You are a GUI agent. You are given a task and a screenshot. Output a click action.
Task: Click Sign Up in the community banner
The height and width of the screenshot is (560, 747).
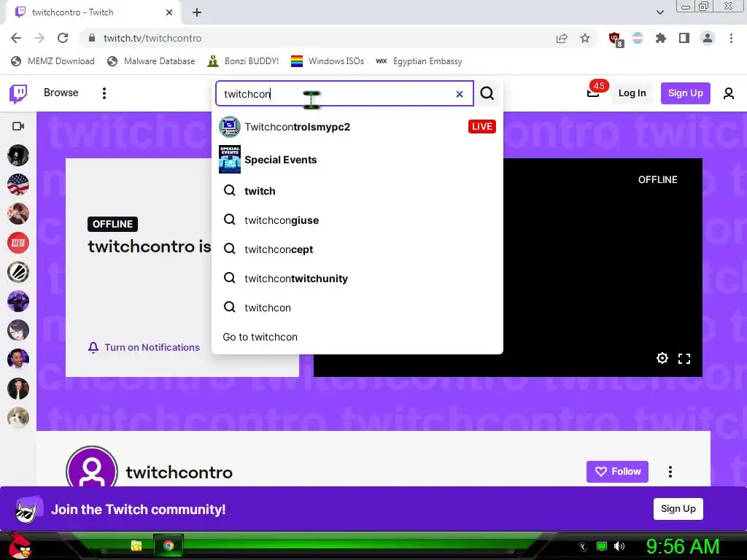(678, 508)
